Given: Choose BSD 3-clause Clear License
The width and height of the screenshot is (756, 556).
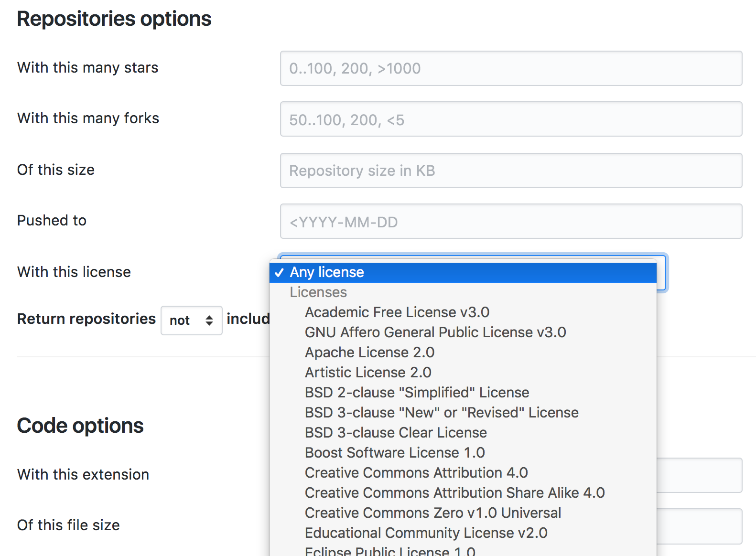Looking at the screenshot, I should (396, 433).
